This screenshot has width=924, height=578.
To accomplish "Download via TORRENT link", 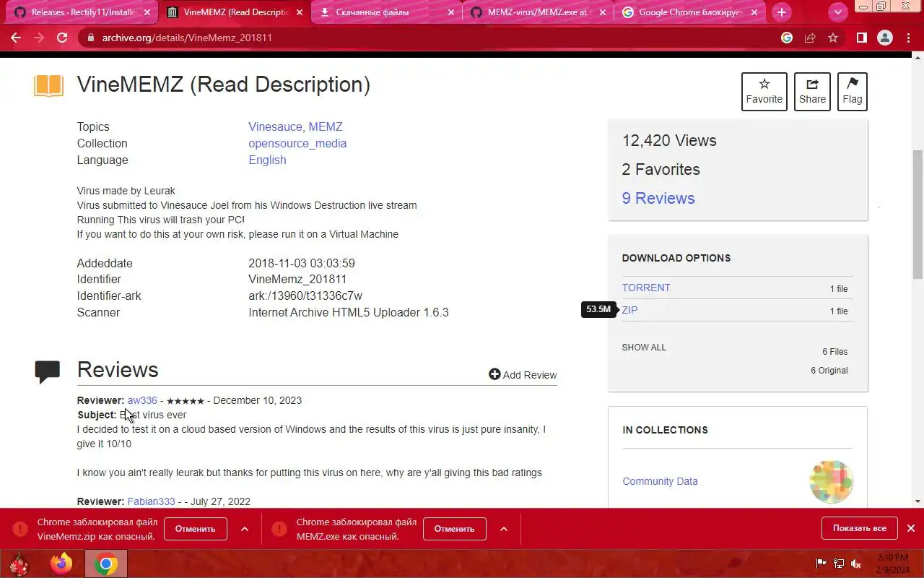I will tap(646, 288).
